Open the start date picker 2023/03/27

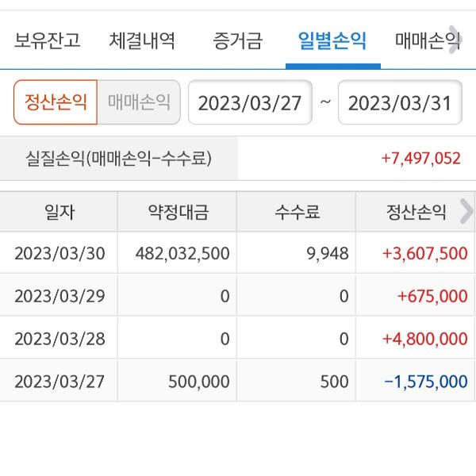250,103
